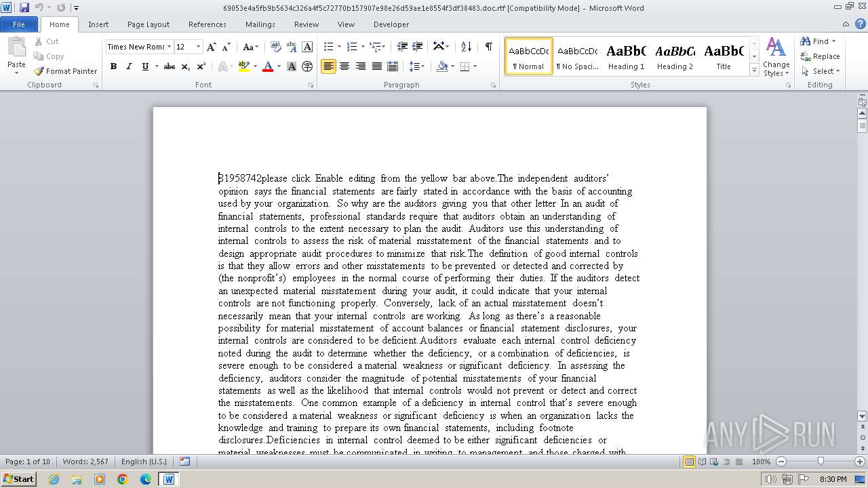The image size is (868, 488).
Task: Click Enclose Characters icon
Action: tap(307, 66)
